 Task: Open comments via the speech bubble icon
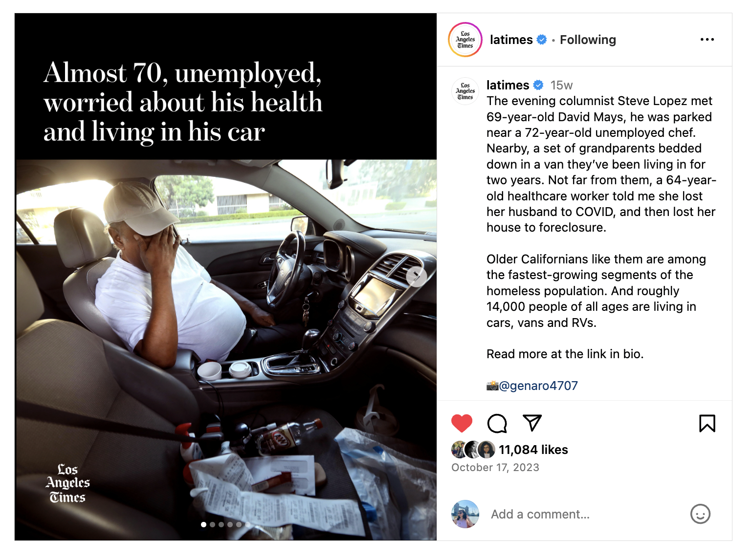[x=497, y=423]
